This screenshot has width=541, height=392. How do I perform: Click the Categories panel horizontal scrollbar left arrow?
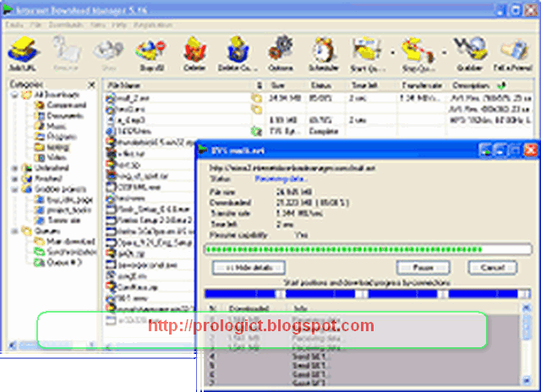(x=13, y=344)
